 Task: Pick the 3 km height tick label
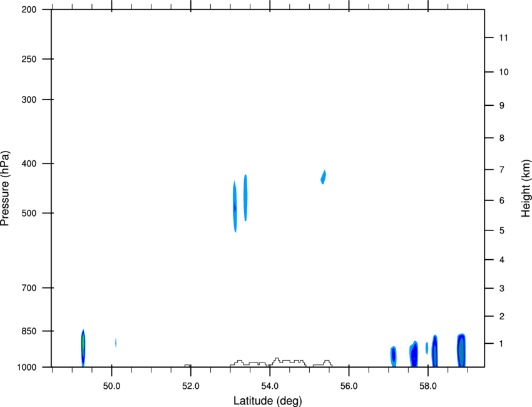[x=502, y=289]
